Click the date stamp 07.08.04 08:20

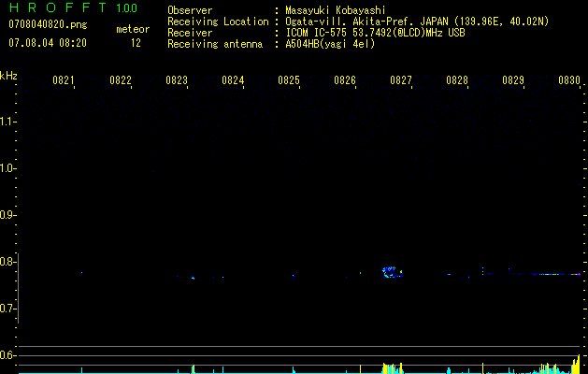[x=48, y=43]
